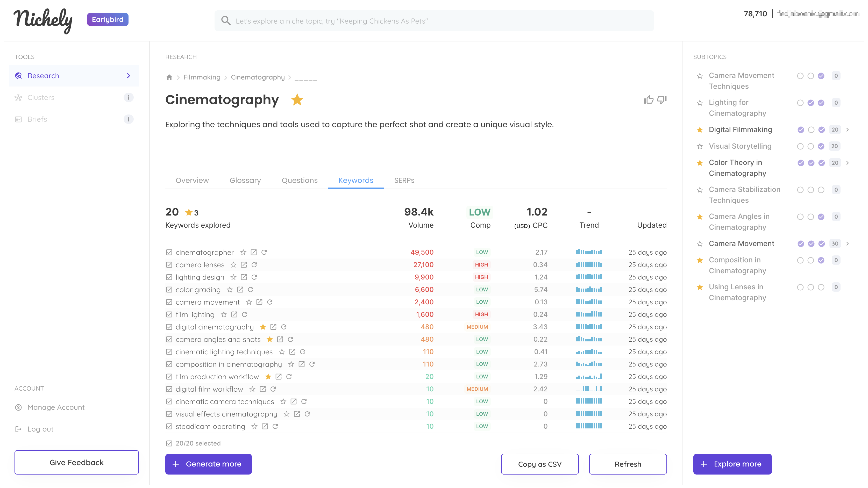Star the cinematographer keyword
Image resolution: width=868 pixels, height=488 pixels.
coord(243,252)
